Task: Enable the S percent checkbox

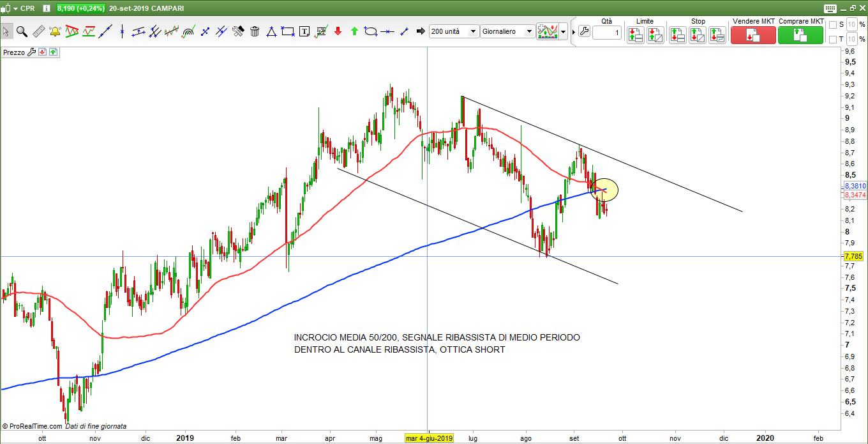Action: coord(832,25)
